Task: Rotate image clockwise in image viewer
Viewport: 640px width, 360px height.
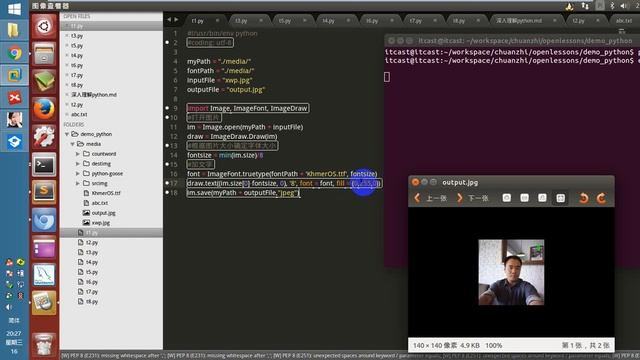Action: tap(601, 198)
